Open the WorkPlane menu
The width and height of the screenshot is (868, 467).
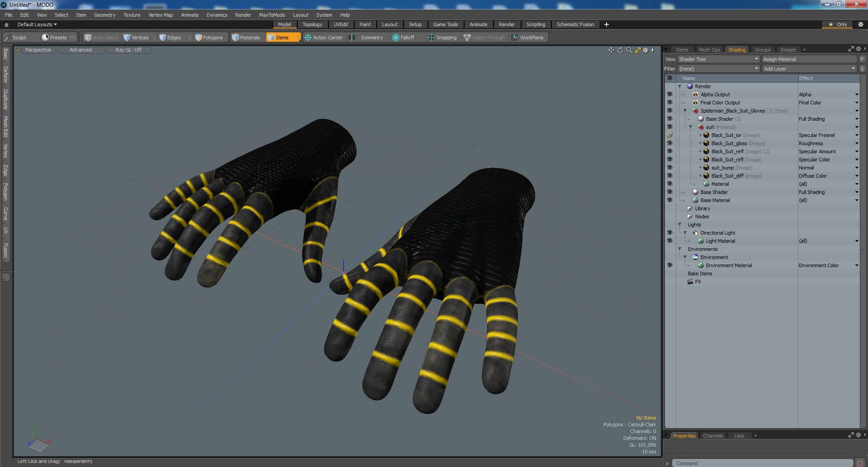(528, 38)
